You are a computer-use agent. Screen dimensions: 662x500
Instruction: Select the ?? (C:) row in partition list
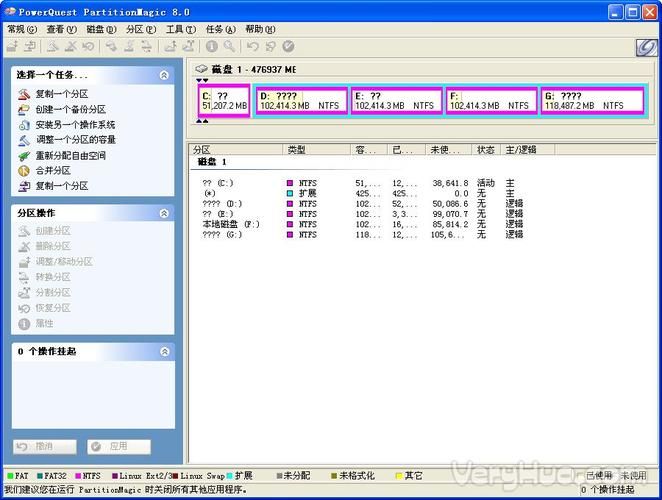coord(363,183)
